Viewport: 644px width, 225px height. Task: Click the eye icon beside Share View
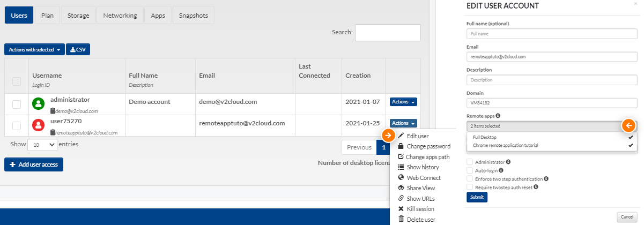(401, 188)
